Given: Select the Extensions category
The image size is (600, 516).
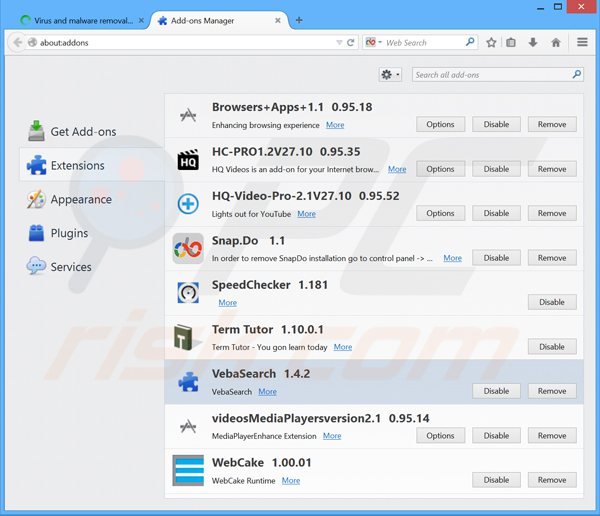Looking at the screenshot, I should coord(92,165).
